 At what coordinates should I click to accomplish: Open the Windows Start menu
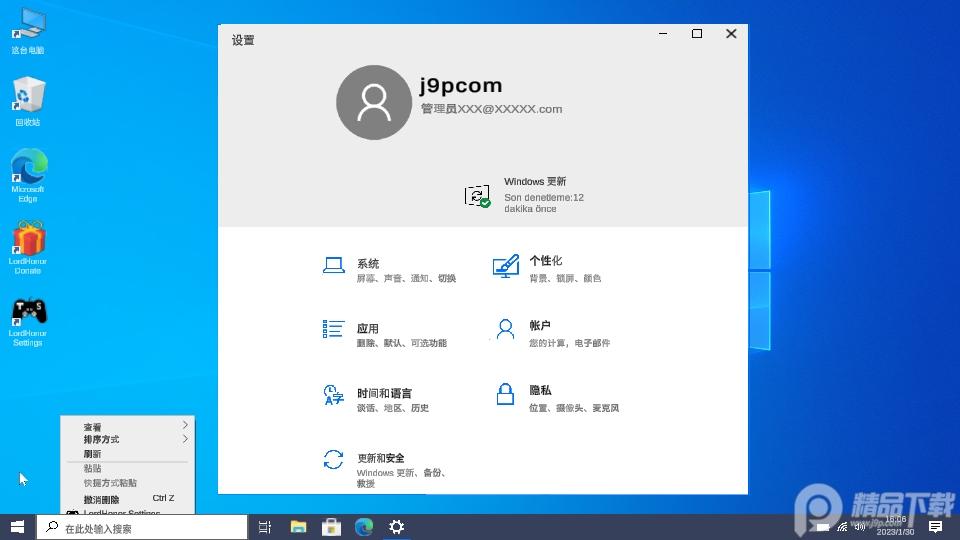point(17,527)
